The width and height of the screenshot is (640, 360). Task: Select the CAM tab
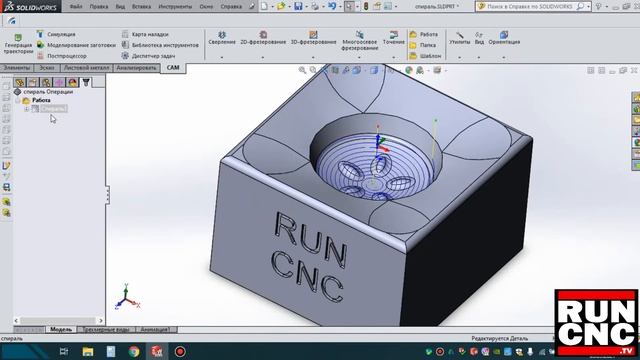click(x=173, y=68)
